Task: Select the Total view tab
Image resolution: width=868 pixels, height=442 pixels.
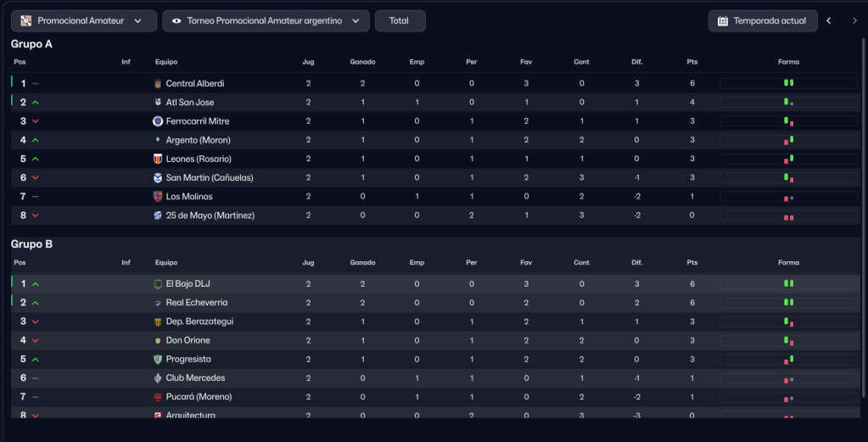Action: tap(400, 21)
